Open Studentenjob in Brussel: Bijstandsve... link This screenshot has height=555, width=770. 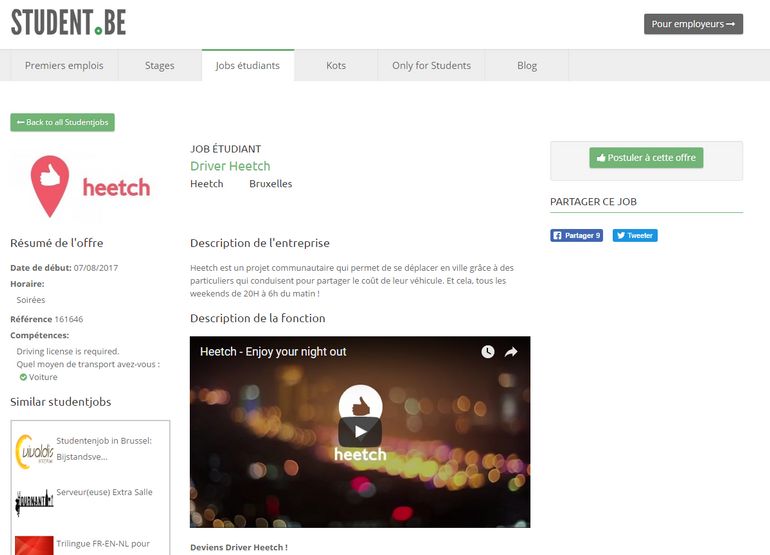click(x=104, y=448)
